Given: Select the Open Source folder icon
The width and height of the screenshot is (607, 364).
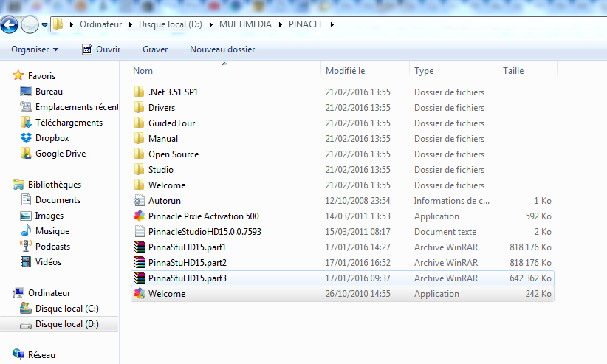Looking at the screenshot, I should click(x=140, y=154).
